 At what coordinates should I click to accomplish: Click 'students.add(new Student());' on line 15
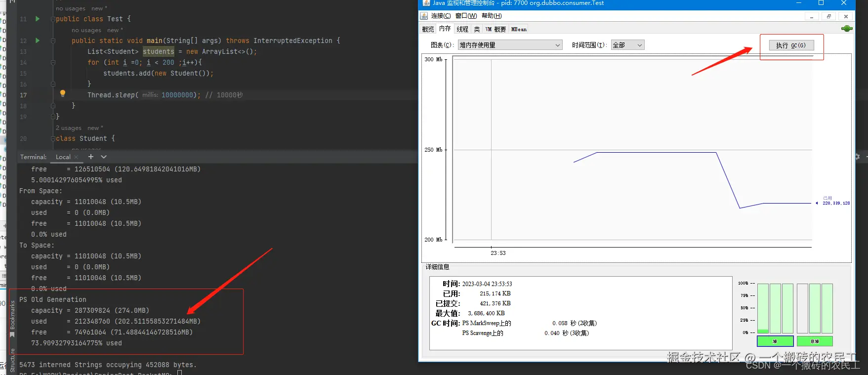point(158,73)
